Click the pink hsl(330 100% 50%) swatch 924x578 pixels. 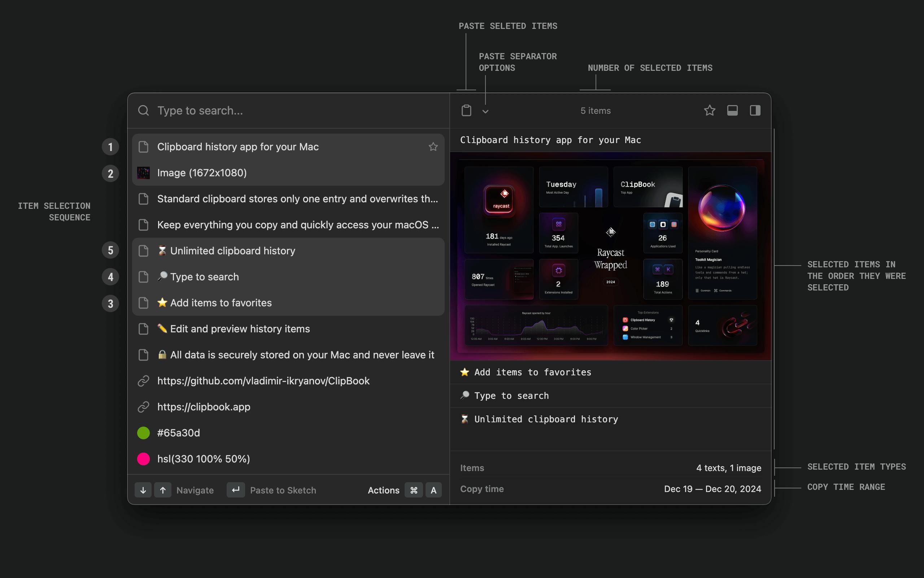tap(144, 459)
